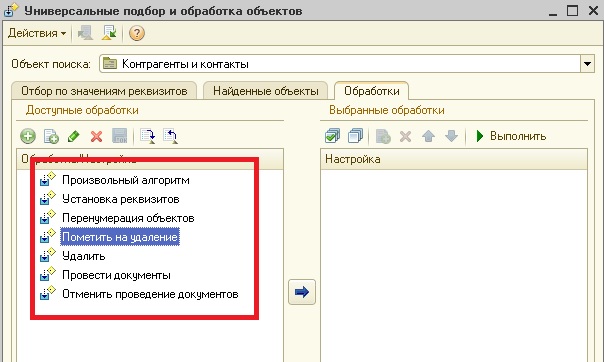Click the icon beside Установка реквизитов
Image resolution: width=604 pixels, height=362 pixels.
[48, 198]
